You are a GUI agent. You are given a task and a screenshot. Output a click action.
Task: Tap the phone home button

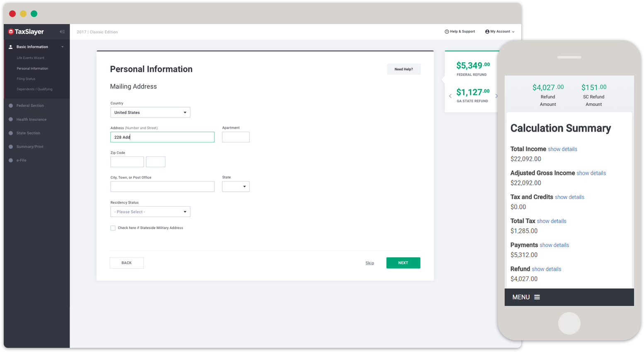[x=569, y=323]
